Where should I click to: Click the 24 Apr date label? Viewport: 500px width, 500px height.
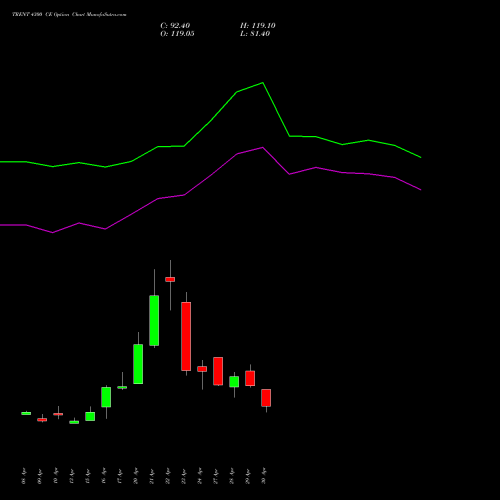[200, 476]
